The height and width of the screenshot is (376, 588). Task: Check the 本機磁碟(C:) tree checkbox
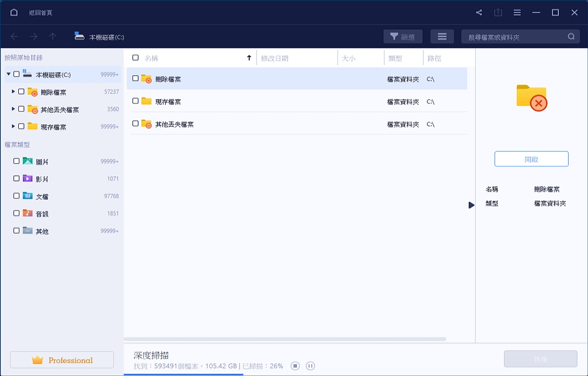click(x=16, y=74)
